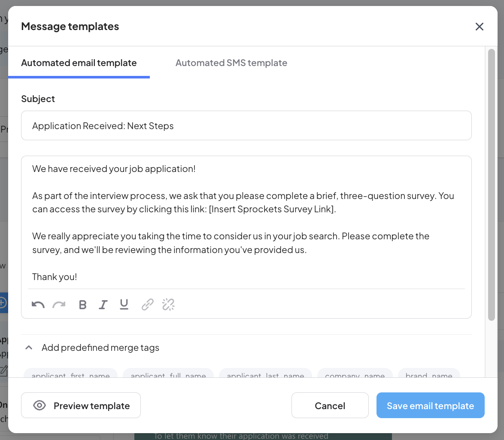Apply Bold formatting to the email text
This screenshot has height=440, width=504.
82,304
